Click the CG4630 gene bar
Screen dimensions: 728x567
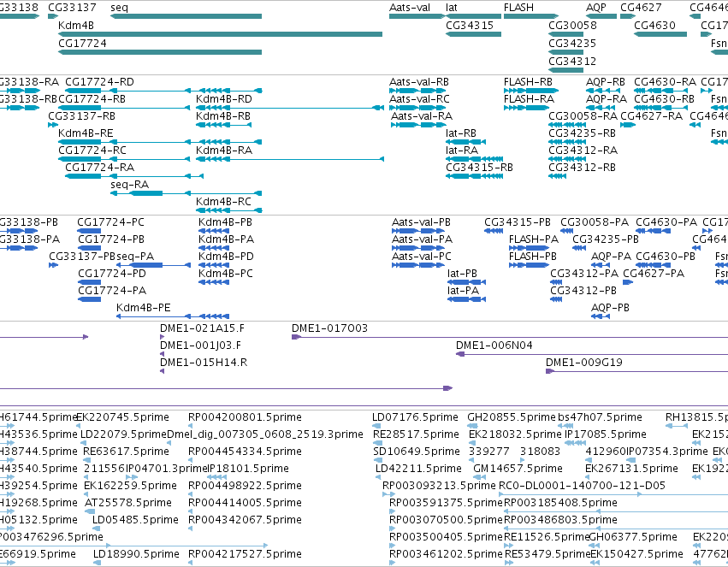[x=660, y=34]
